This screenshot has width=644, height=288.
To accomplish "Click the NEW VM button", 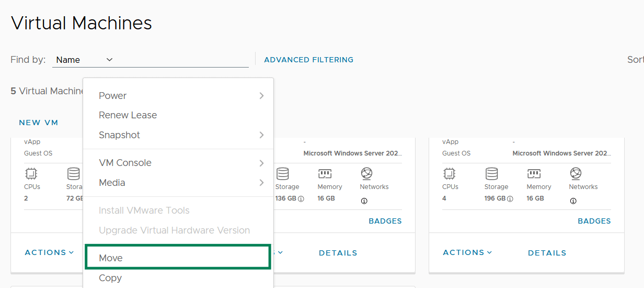I will coord(39,123).
